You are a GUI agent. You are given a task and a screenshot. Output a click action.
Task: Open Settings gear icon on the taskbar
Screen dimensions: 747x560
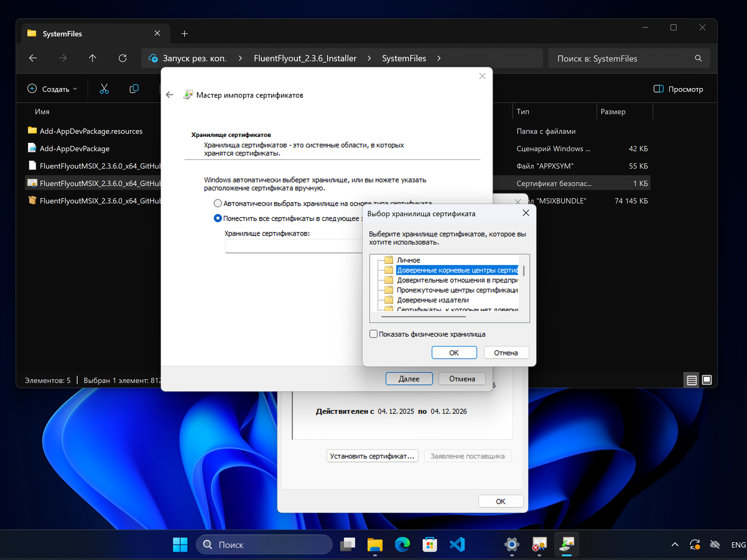click(x=512, y=545)
